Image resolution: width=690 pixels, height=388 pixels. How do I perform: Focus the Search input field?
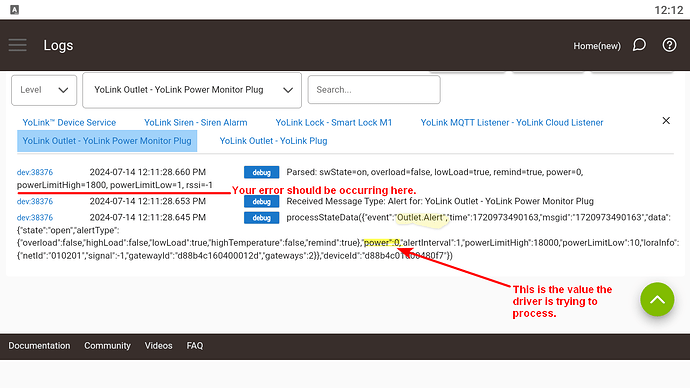pos(374,90)
